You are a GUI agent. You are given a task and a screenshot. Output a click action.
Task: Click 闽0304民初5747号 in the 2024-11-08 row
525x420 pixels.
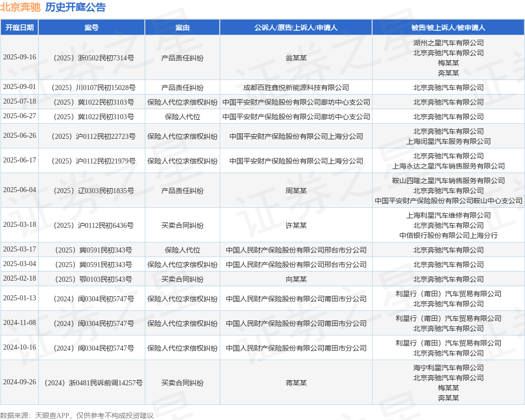coord(106,323)
